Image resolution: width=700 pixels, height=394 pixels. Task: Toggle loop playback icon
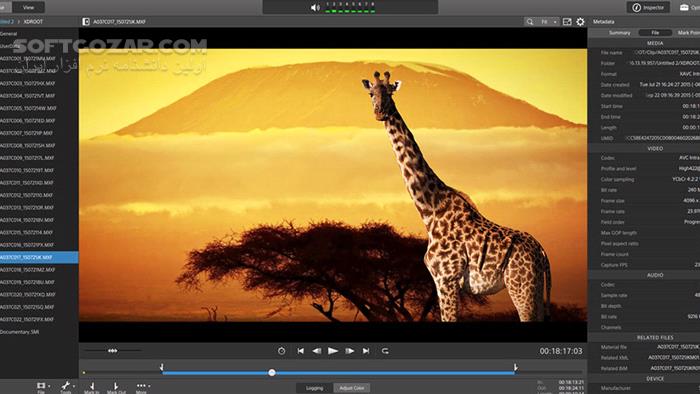tap(385, 351)
